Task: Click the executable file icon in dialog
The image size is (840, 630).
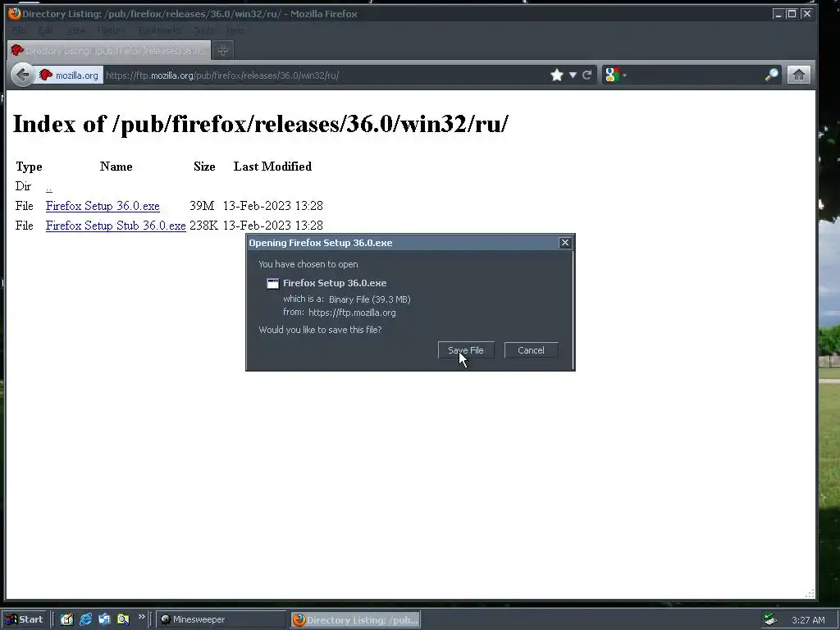Action: click(x=272, y=283)
